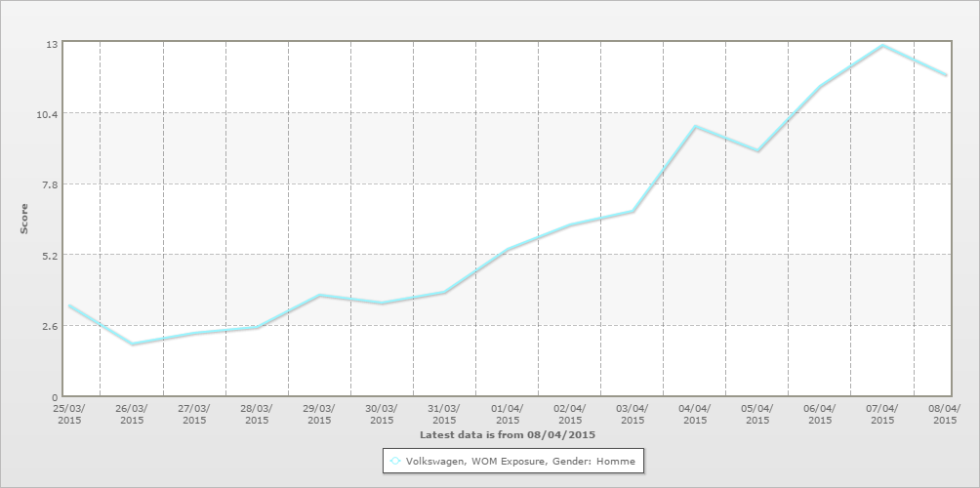Click the 27/03/2015 x-axis date label
The height and width of the screenshot is (488, 980).
coord(194,414)
